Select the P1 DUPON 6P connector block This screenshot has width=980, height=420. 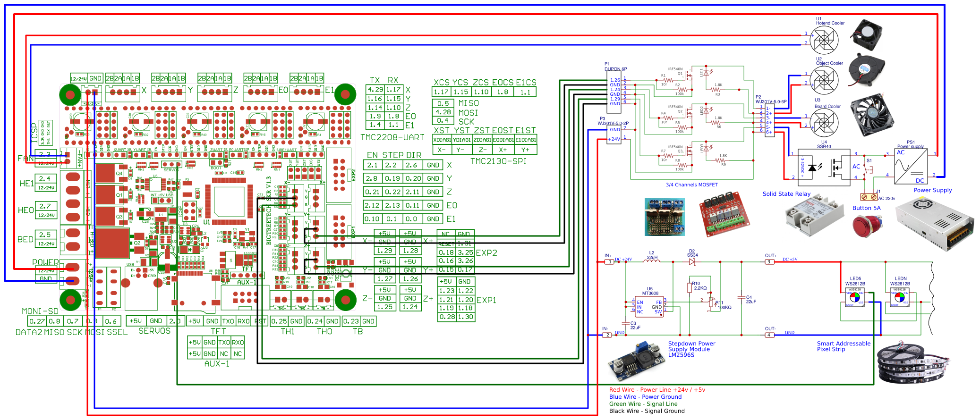coord(614,92)
